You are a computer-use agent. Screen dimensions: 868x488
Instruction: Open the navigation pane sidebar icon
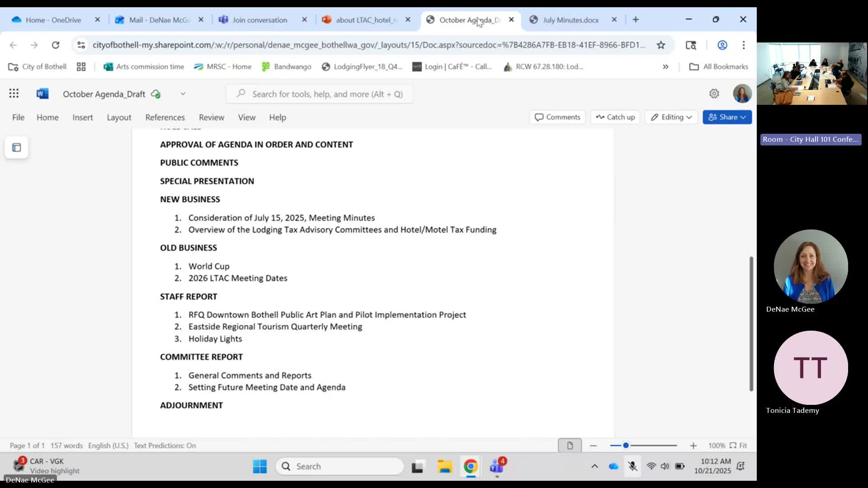click(17, 148)
